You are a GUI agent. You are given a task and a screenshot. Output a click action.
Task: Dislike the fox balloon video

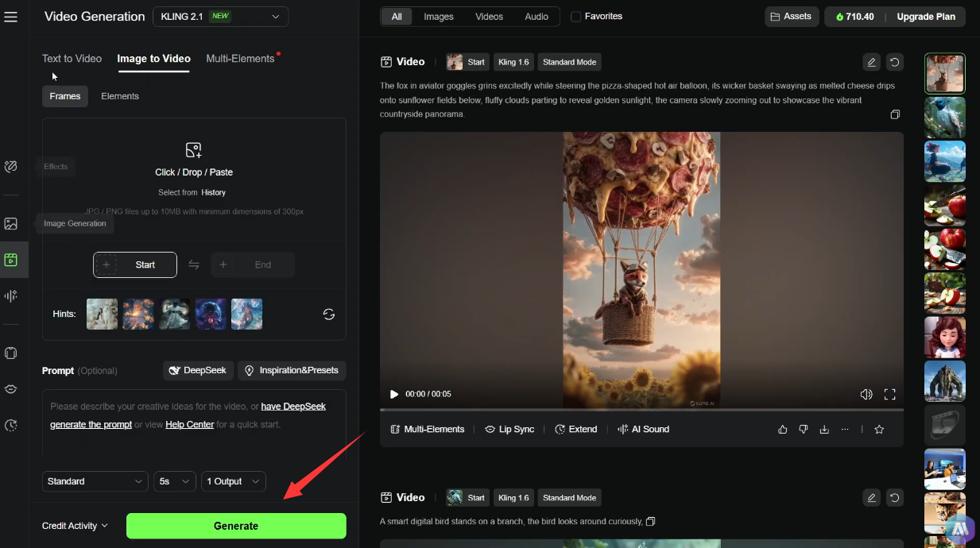804,429
